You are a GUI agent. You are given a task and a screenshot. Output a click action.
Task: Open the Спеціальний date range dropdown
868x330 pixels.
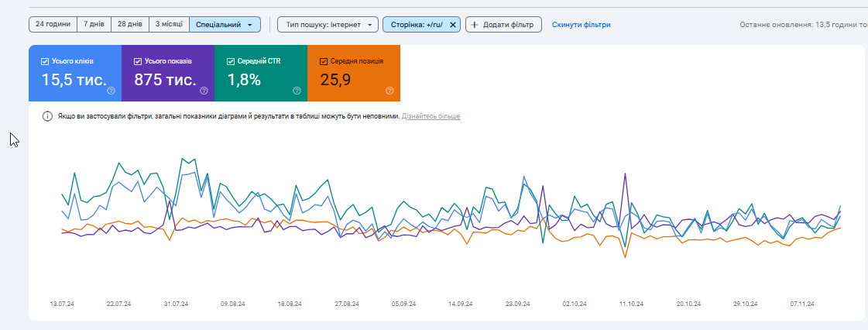coord(225,25)
